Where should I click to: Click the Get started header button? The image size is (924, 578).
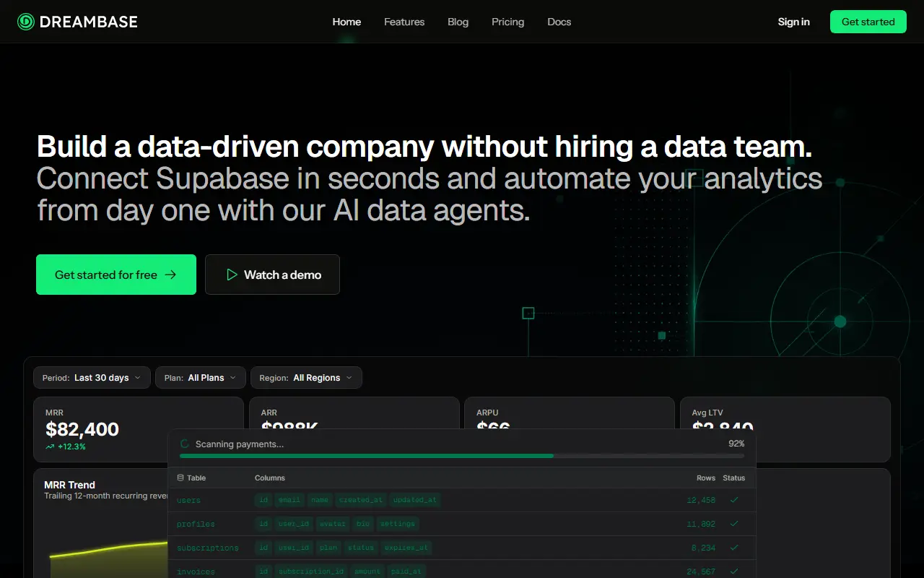pos(868,22)
